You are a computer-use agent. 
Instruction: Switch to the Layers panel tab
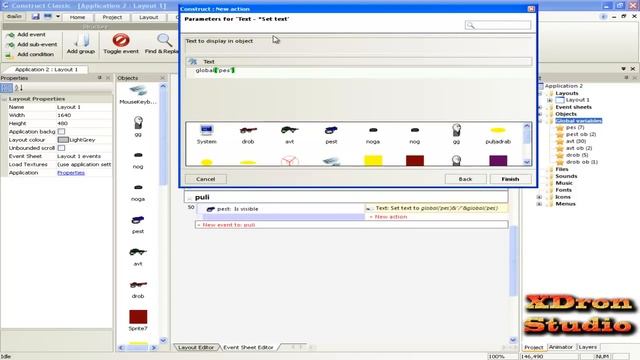coord(588,347)
